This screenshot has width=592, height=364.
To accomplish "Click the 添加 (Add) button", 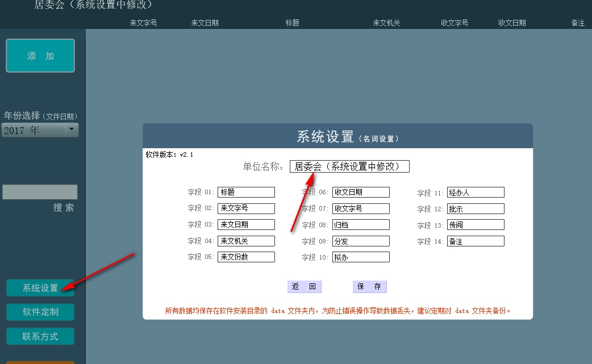I will click(40, 56).
